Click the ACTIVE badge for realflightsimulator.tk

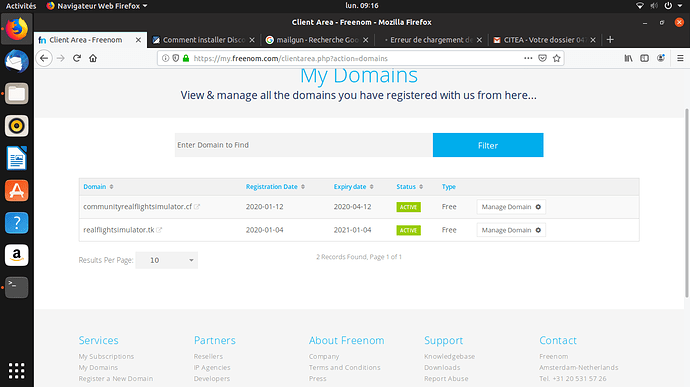click(408, 230)
